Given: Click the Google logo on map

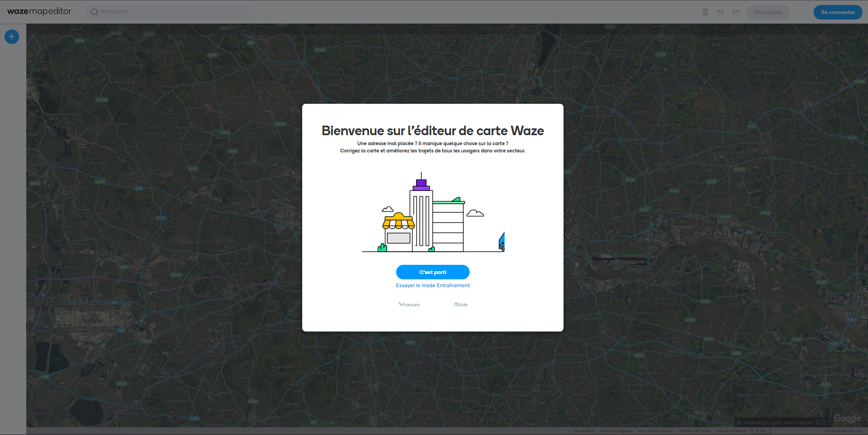Looking at the screenshot, I should [x=847, y=418].
